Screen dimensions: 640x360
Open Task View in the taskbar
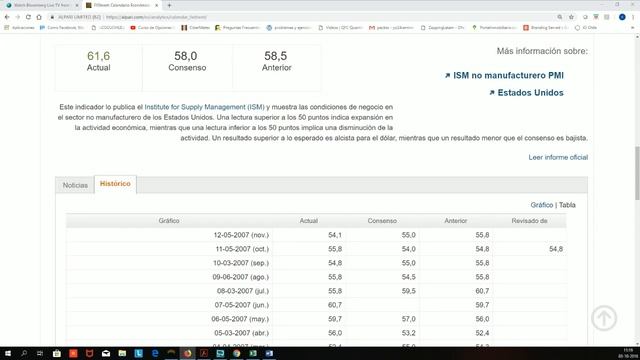tap(40, 353)
